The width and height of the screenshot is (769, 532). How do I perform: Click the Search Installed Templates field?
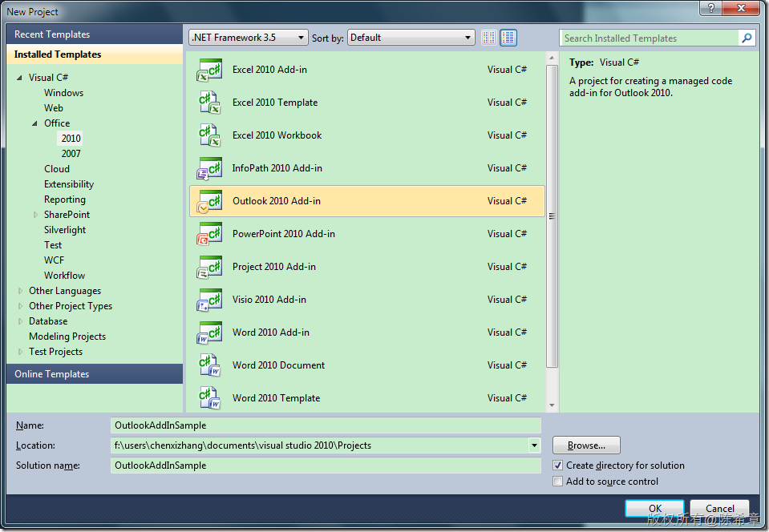649,38
